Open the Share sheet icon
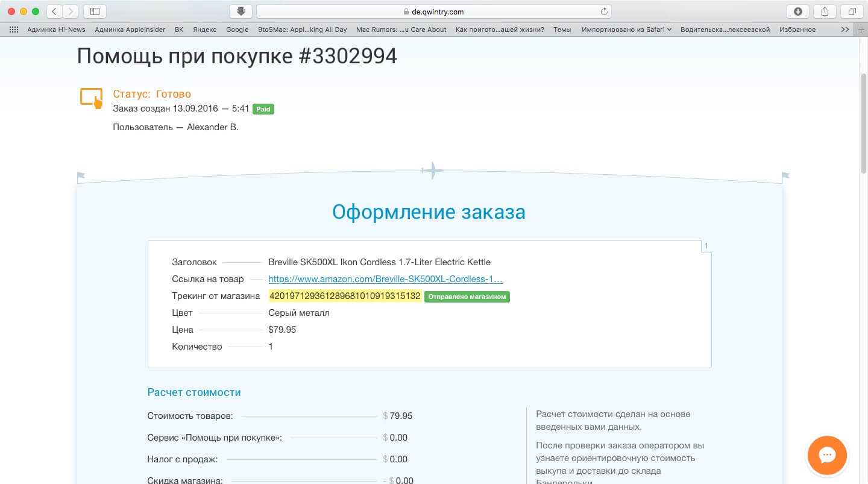The width and height of the screenshot is (868, 484). click(x=825, y=11)
